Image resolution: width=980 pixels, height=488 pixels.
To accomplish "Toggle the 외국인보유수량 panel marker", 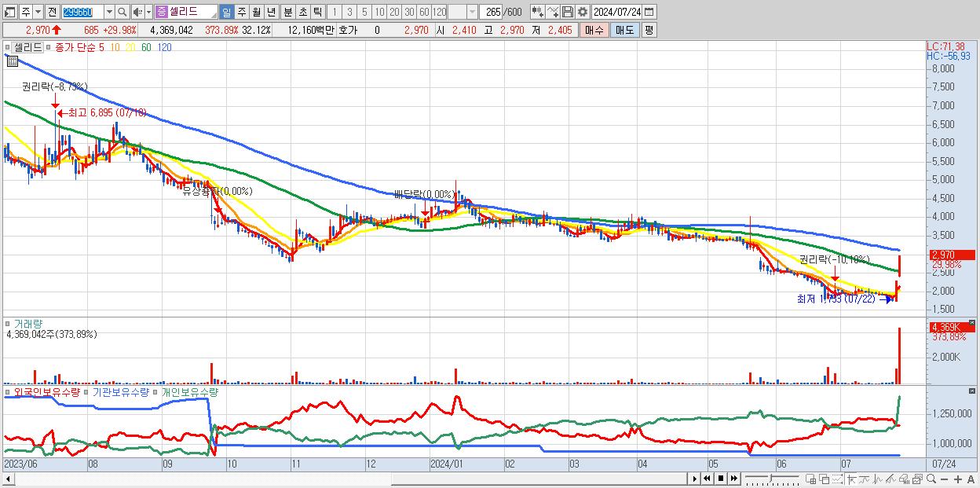I will pyautogui.click(x=9, y=391).
